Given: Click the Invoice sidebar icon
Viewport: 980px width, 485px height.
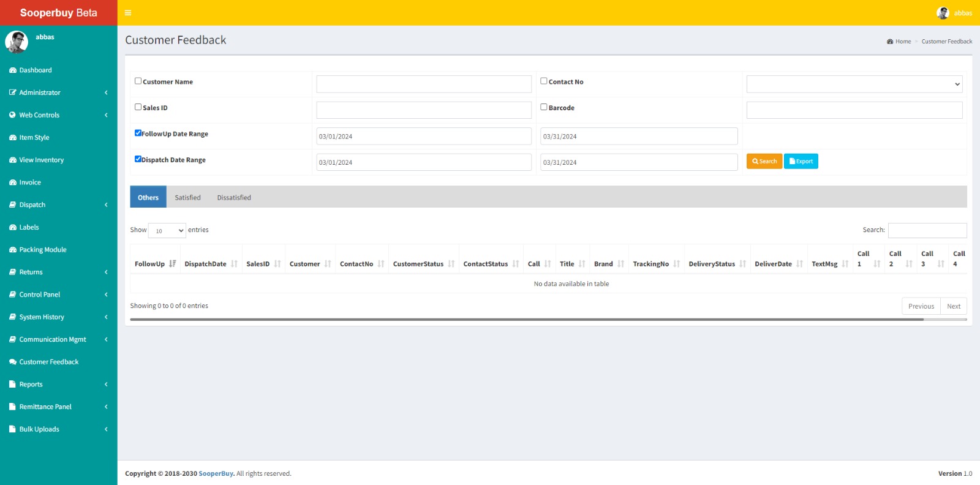Looking at the screenshot, I should pyautogui.click(x=13, y=182).
